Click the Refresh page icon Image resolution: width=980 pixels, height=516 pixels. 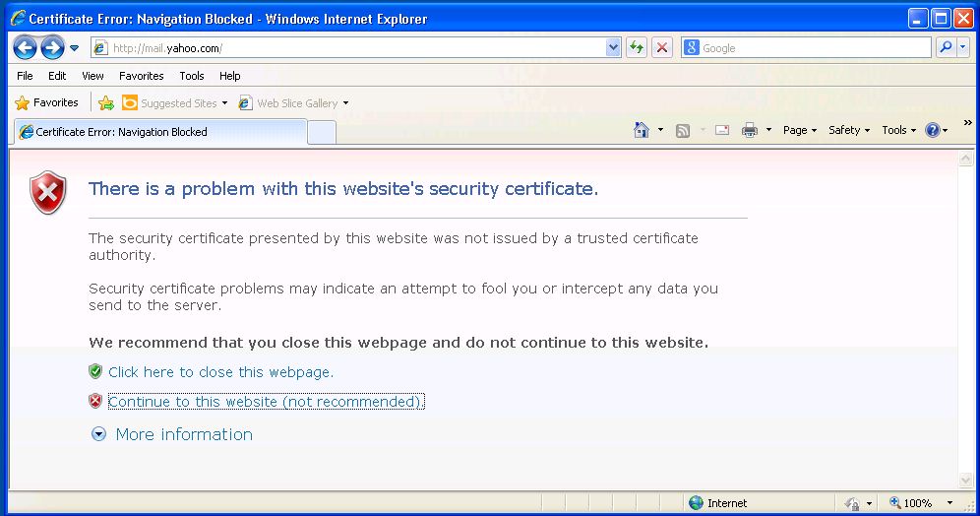coord(637,47)
